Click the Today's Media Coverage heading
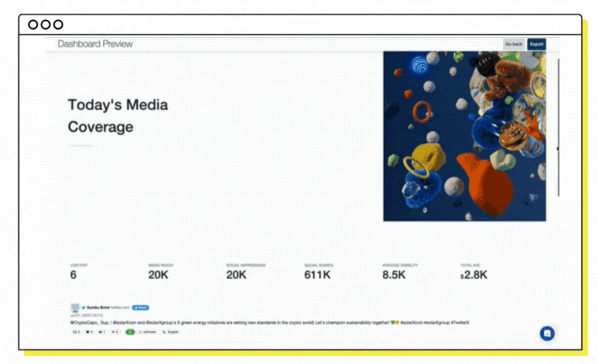The width and height of the screenshot is (597, 364). [117, 116]
